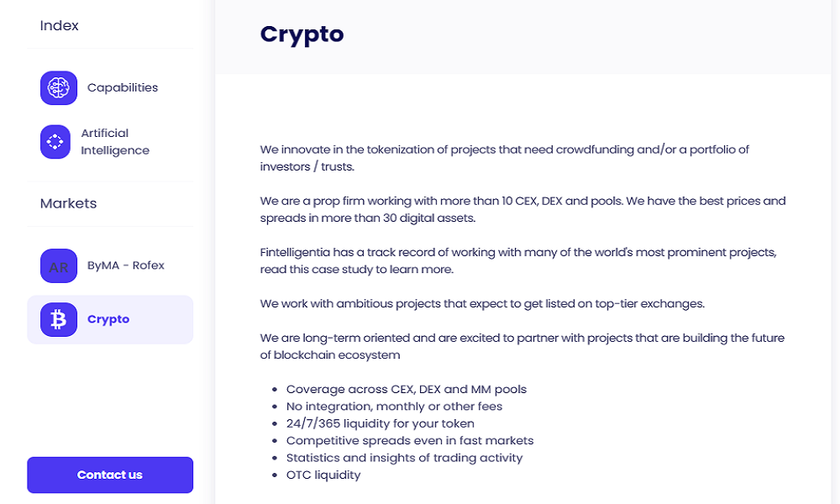Select the AR icon for ByMA - Rofex
The width and height of the screenshot is (840, 504).
coord(59,266)
